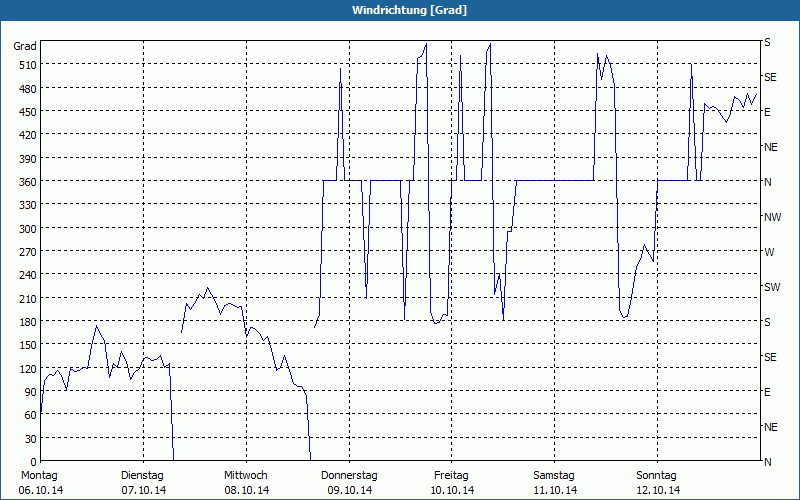
Task: Click the 330 tick value
Action: point(28,205)
